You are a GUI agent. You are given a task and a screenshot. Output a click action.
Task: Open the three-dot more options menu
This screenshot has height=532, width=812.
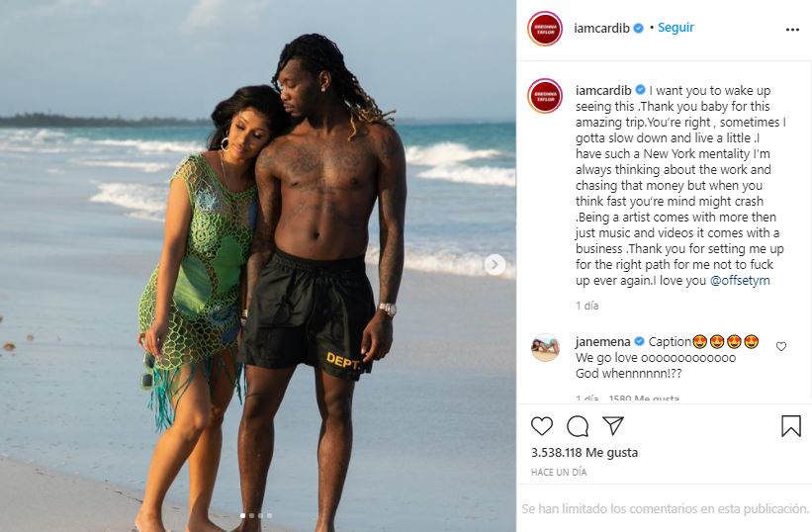tap(792, 30)
